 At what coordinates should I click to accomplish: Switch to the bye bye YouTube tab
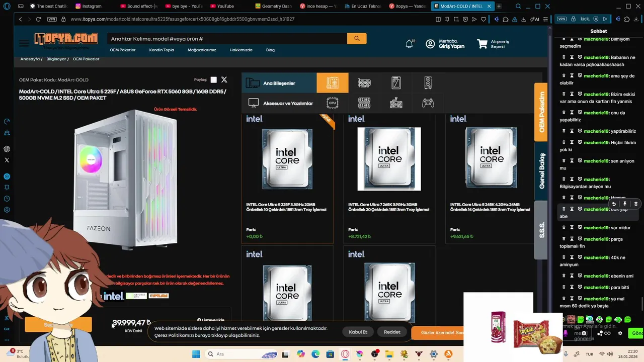[183, 6]
